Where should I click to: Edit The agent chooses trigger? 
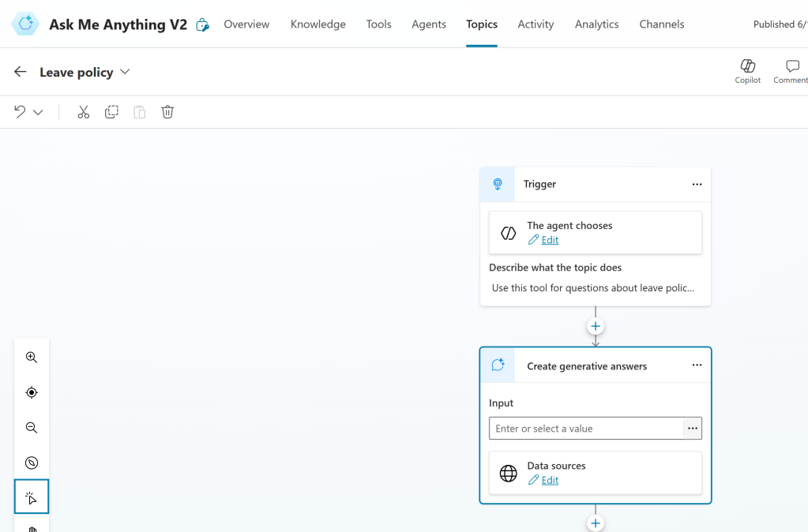(549, 240)
